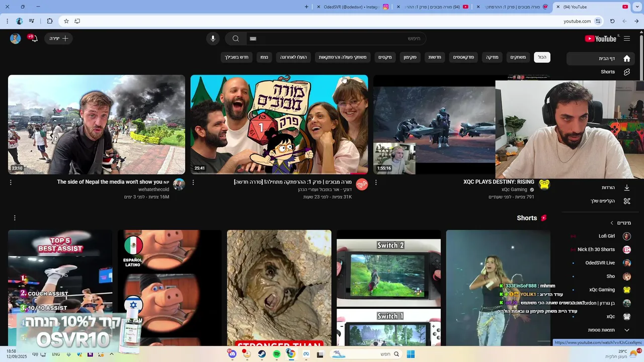Select the פודקאסטים filter chip
Screen dimensions: 644x362
[463, 57]
